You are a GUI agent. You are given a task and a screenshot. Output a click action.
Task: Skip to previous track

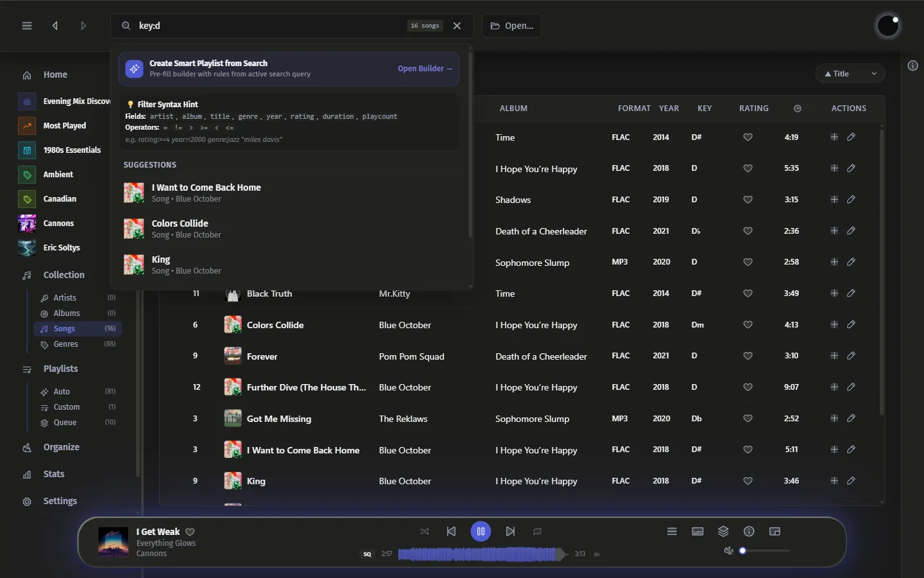[451, 531]
